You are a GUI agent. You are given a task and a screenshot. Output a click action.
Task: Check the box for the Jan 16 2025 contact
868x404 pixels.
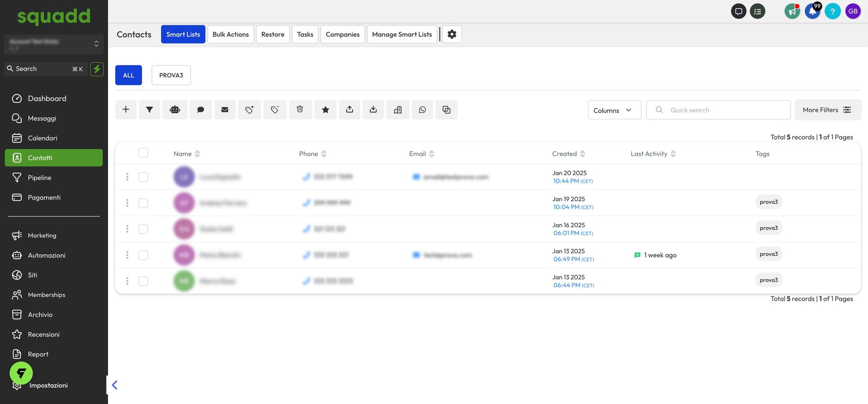coord(143,229)
